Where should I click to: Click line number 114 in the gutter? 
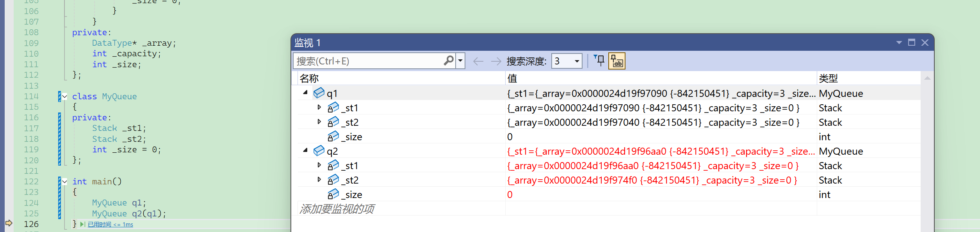tap(31, 96)
